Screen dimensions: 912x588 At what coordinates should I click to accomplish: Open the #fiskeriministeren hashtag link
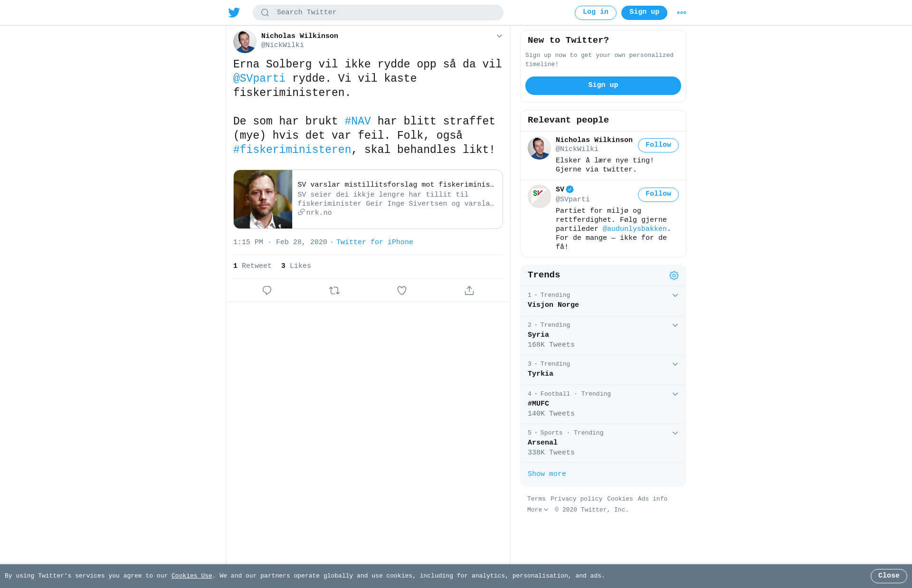[292, 150]
